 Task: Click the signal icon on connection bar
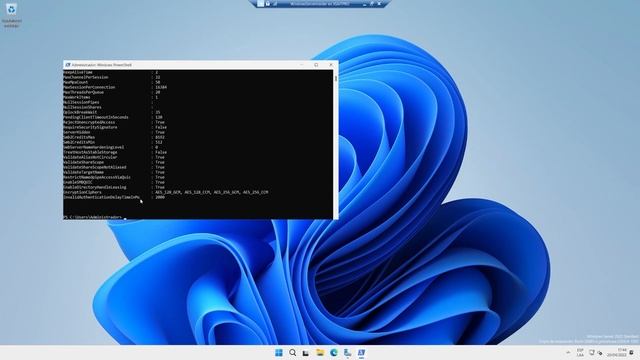click(x=275, y=4)
